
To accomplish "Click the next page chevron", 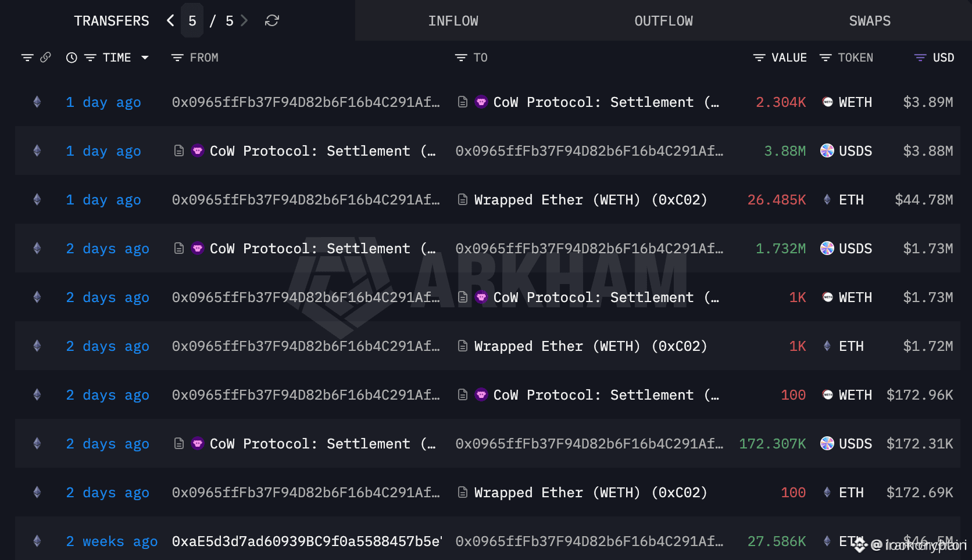I will click(245, 21).
